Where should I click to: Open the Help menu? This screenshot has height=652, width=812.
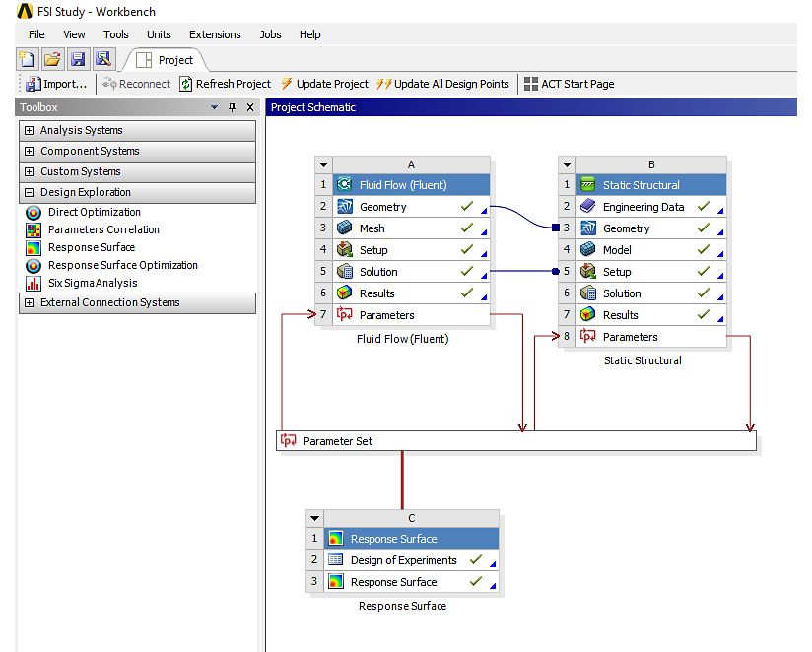pos(309,34)
